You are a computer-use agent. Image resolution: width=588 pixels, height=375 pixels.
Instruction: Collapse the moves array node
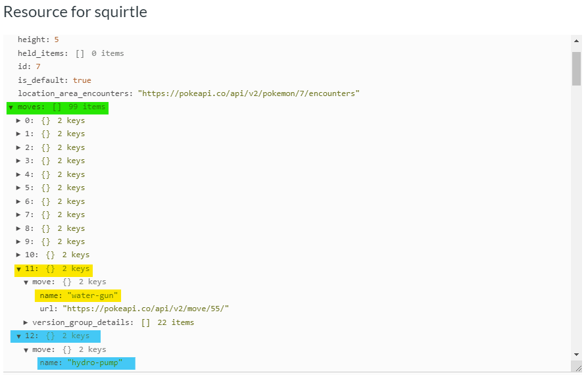[11, 108]
